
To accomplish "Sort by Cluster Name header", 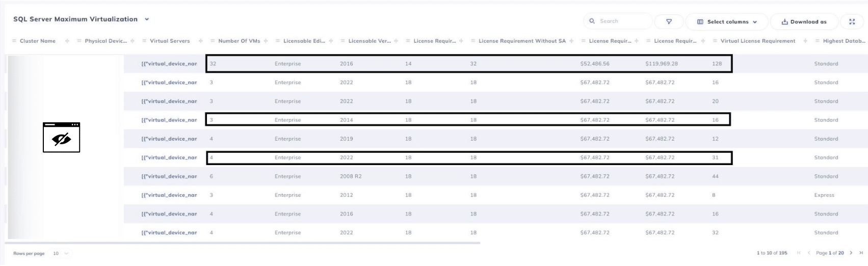I will click(x=38, y=41).
